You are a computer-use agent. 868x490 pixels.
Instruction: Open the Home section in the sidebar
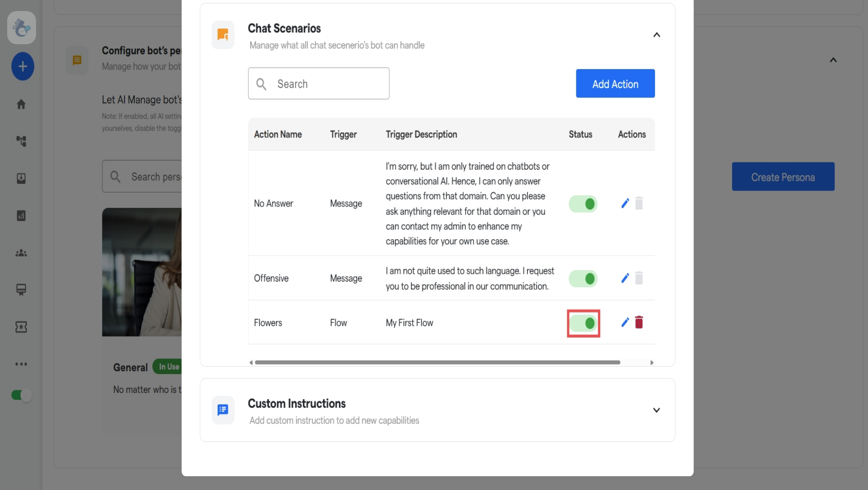tap(21, 104)
